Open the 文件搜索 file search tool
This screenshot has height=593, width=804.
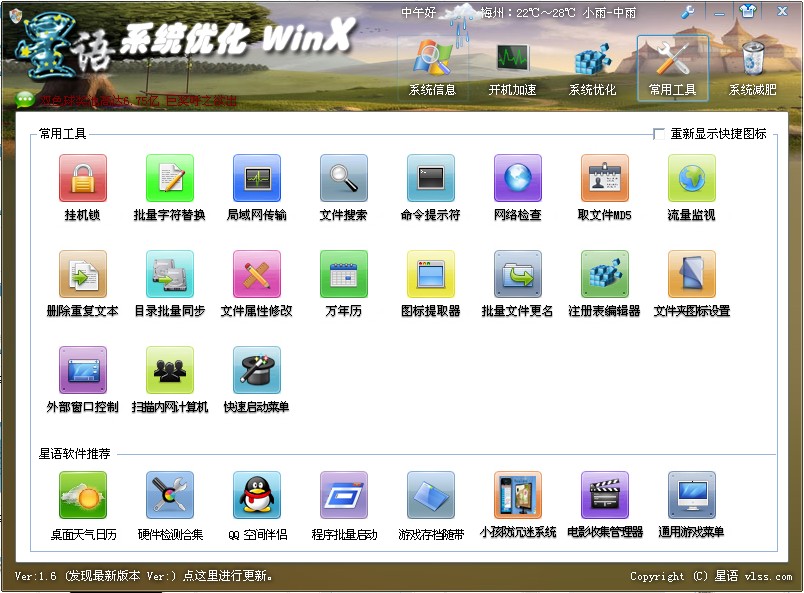point(344,179)
